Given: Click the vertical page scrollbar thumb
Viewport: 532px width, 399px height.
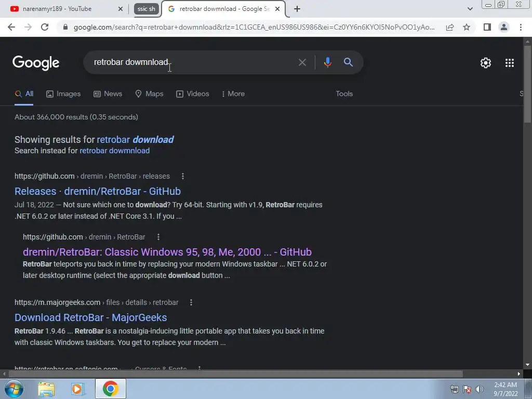Looking at the screenshot, I should 527,84.
